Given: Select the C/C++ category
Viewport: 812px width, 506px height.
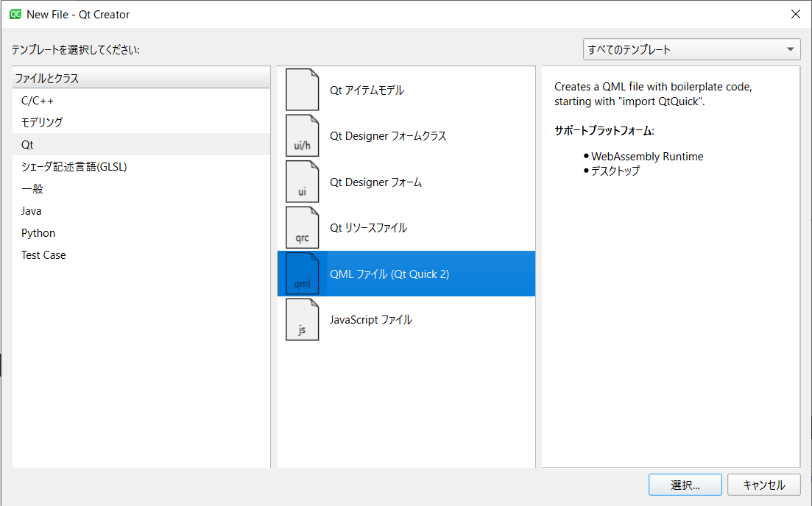Looking at the screenshot, I should pyautogui.click(x=38, y=101).
